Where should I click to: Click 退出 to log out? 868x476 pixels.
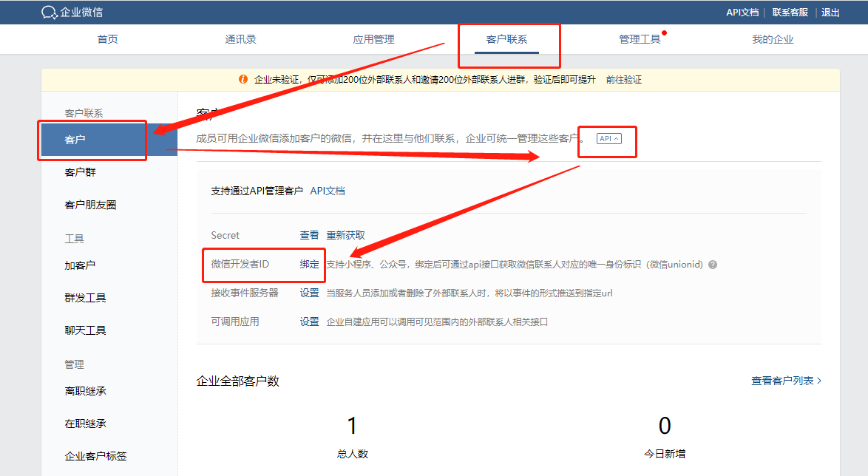830,12
